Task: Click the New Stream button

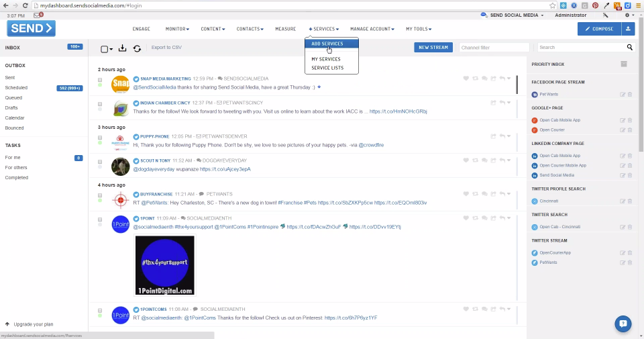Action: pos(433,47)
